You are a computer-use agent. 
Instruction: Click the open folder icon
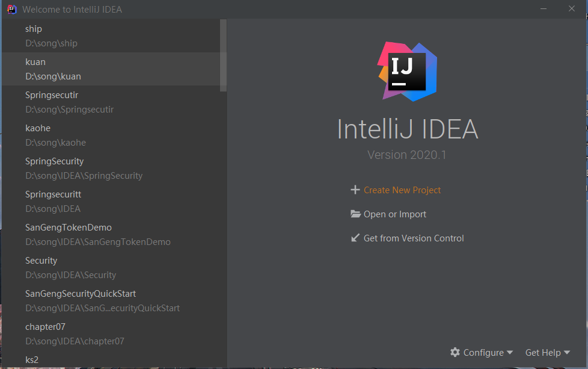355,214
